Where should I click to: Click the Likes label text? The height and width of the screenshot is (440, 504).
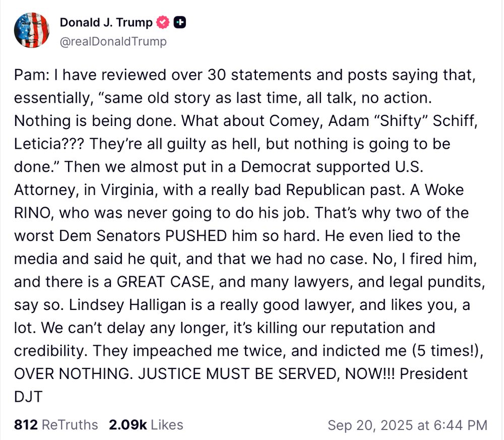click(x=167, y=425)
